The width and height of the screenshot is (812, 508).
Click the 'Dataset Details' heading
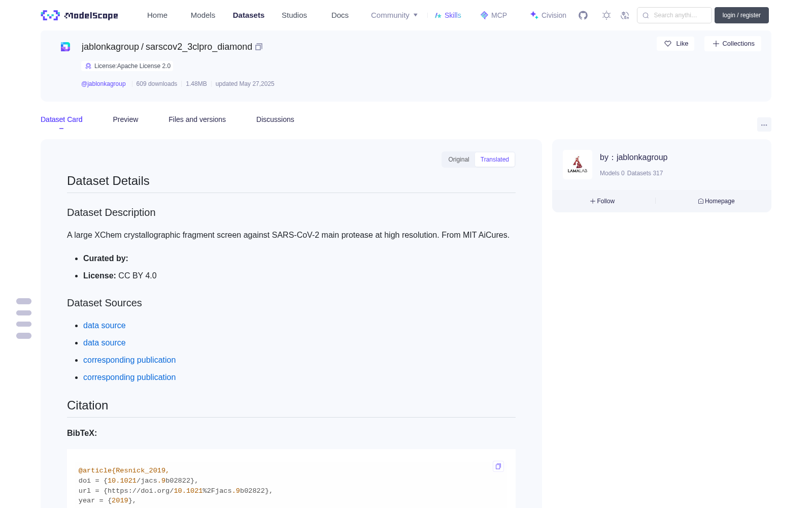[x=108, y=181]
